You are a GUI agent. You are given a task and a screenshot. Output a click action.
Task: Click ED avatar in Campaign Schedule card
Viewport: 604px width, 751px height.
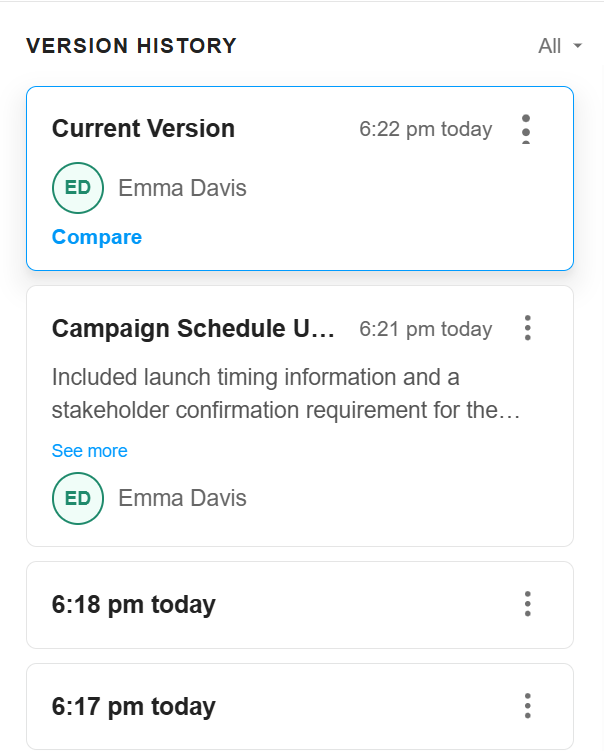point(78,498)
